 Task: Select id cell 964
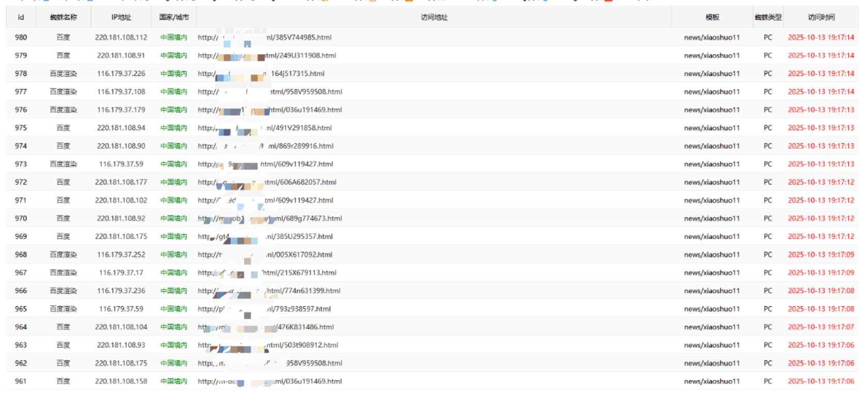(x=21, y=327)
